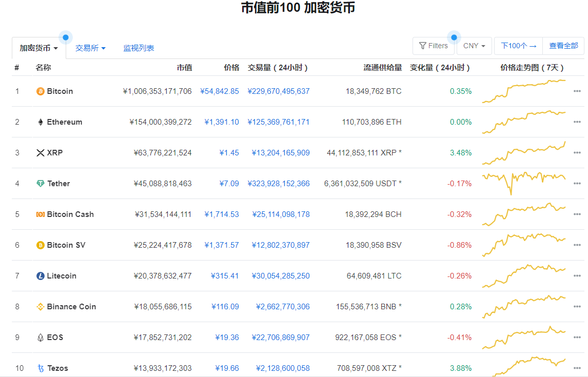Expand the 交易所 dropdown menu

90,48
